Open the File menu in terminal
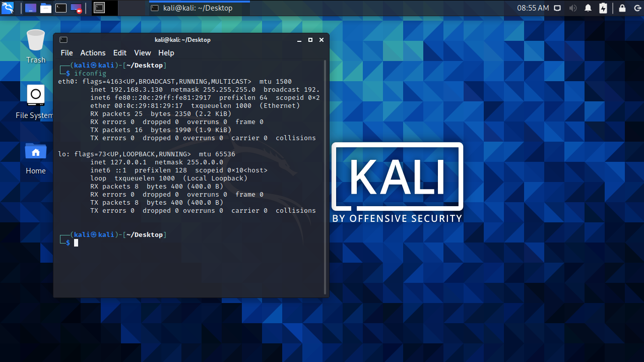The image size is (644, 362). [67, 53]
